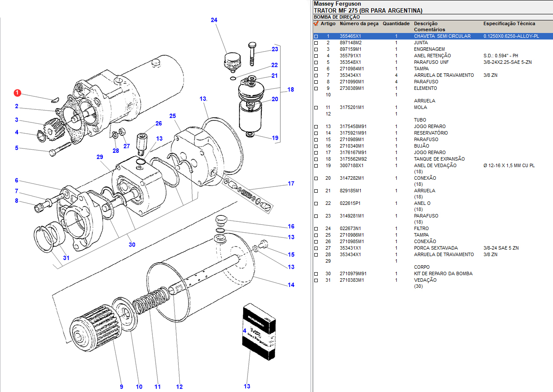Select callout number 18 on the diagram
The height and width of the screenshot is (392, 553).
pos(290,89)
